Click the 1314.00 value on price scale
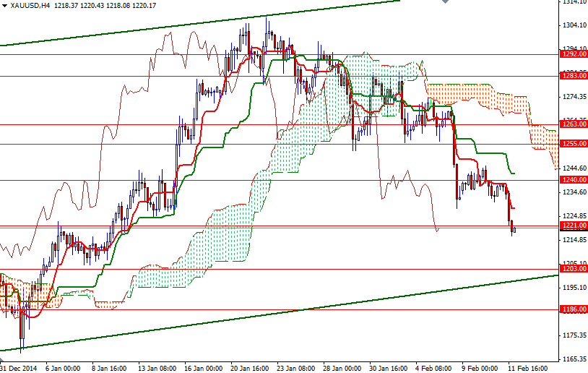588x373 pixels. (x=574, y=2)
